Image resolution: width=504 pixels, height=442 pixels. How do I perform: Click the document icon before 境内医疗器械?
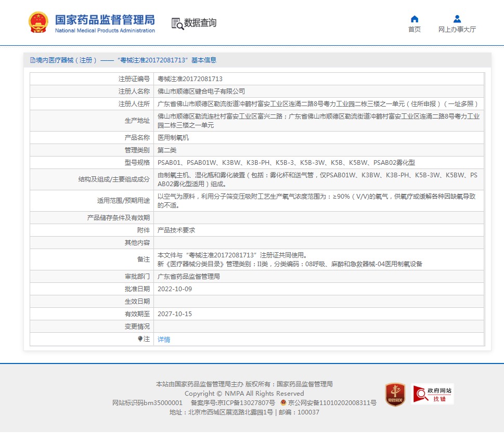[32, 60]
